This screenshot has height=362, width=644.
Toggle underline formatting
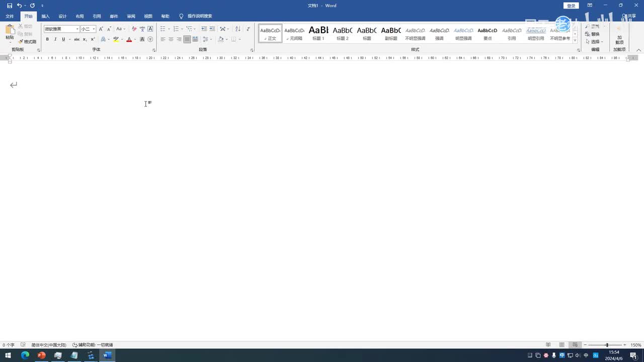click(63, 39)
